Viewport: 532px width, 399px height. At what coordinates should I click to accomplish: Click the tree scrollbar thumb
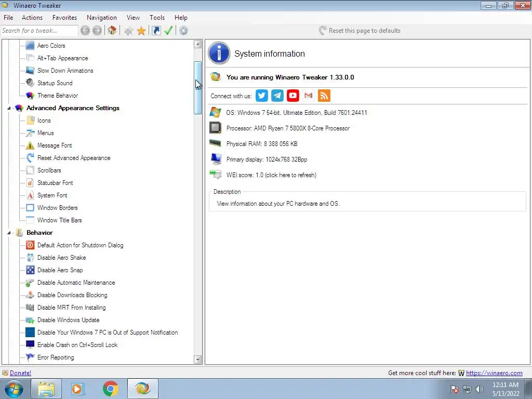198,87
